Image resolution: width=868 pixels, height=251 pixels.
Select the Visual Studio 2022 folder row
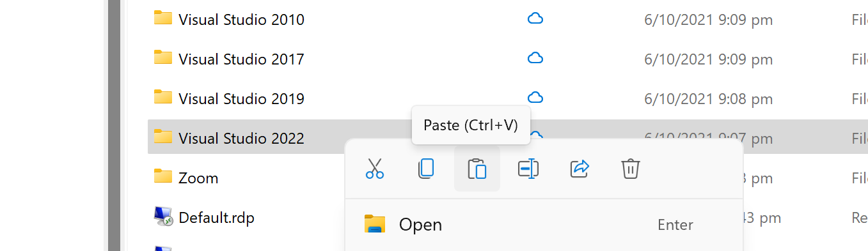click(x=508, y=137)
